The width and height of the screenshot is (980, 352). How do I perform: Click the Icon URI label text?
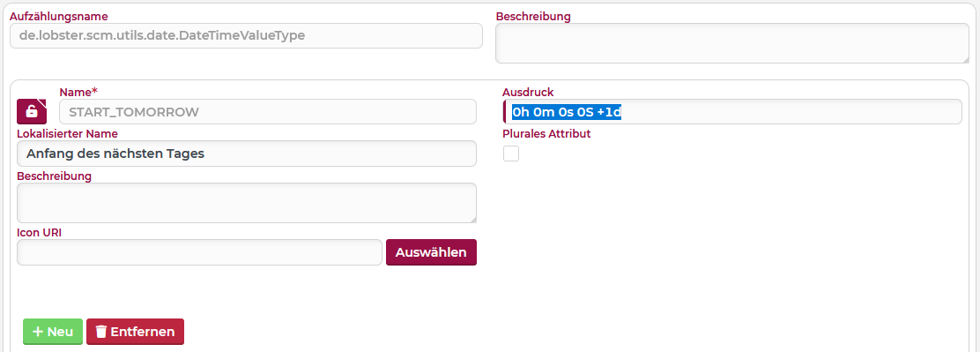point(39,232)
